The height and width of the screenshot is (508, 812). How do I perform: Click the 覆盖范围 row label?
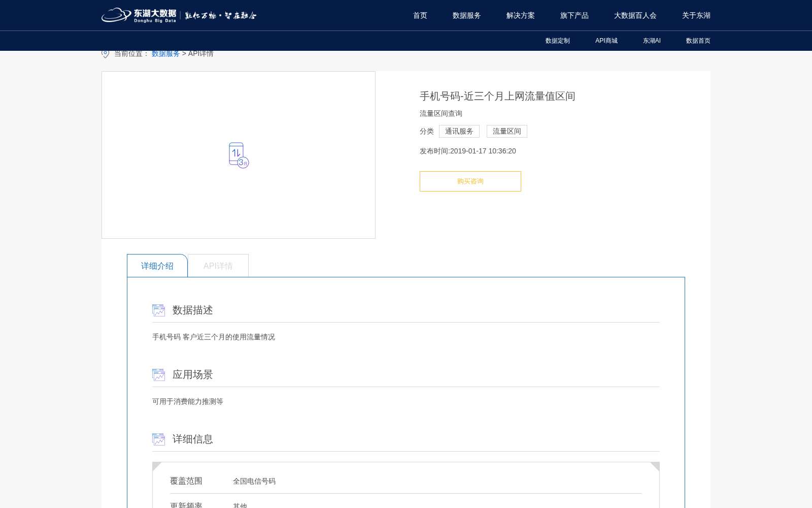(x=186, y=481)
